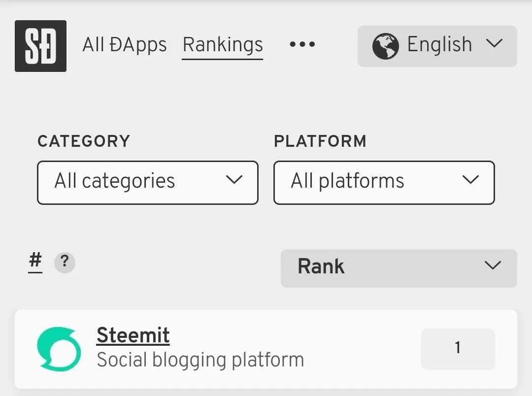Open the Rank sort dropdown

click(399, 268)
